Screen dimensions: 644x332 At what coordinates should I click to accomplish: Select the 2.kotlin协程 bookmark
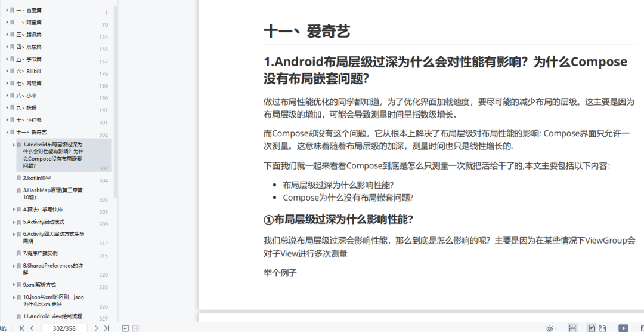(x=37, y=178)
